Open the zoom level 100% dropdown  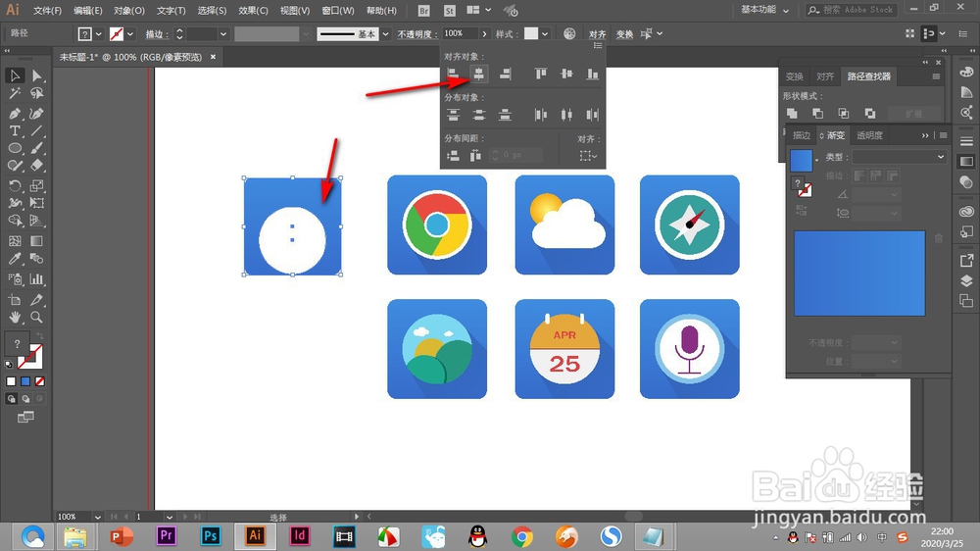click(97, 517)
